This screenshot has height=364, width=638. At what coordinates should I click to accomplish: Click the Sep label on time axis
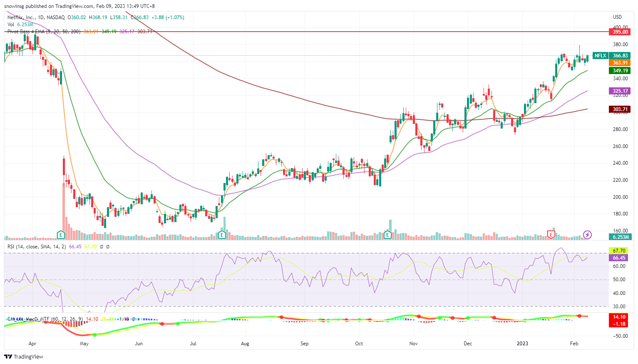coord(305,344)
